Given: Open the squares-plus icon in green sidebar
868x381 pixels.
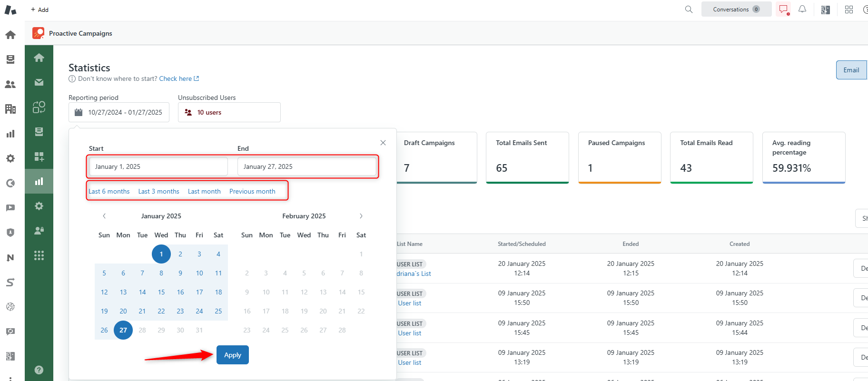Looking at the screenshot, I should (39, 156).
